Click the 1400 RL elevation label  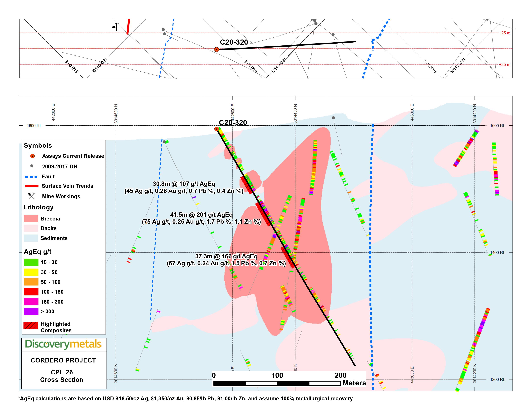[497, 253]
